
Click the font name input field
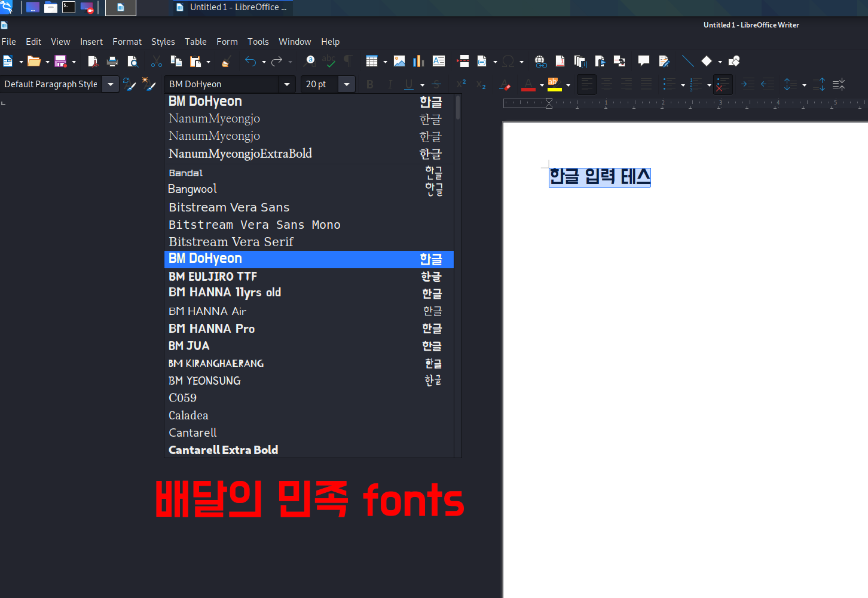[221, 84]
